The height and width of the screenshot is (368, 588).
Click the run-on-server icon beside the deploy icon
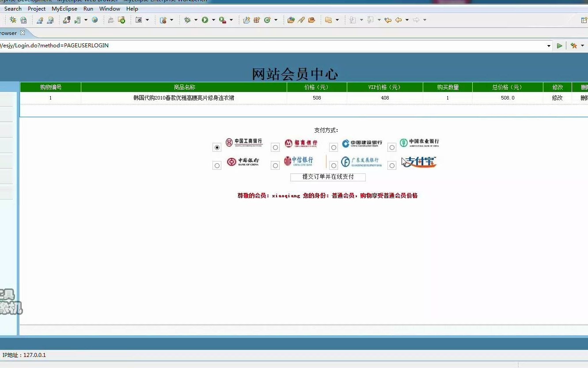coord(78,20)
